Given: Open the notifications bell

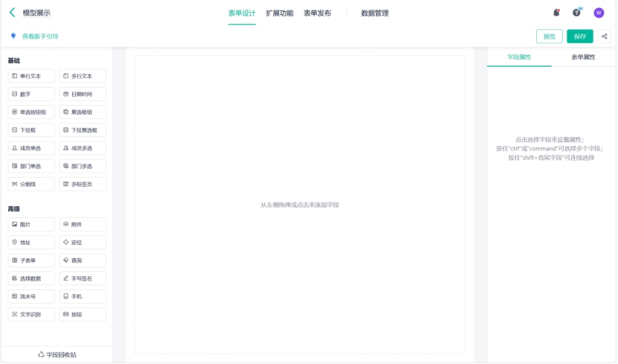Looking at the screenshot, I should pos(556,13).
